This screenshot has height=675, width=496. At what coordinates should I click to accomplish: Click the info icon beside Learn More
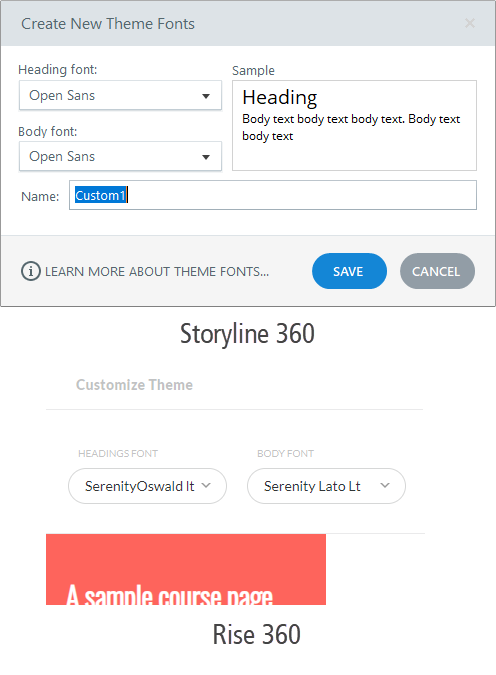31,271
